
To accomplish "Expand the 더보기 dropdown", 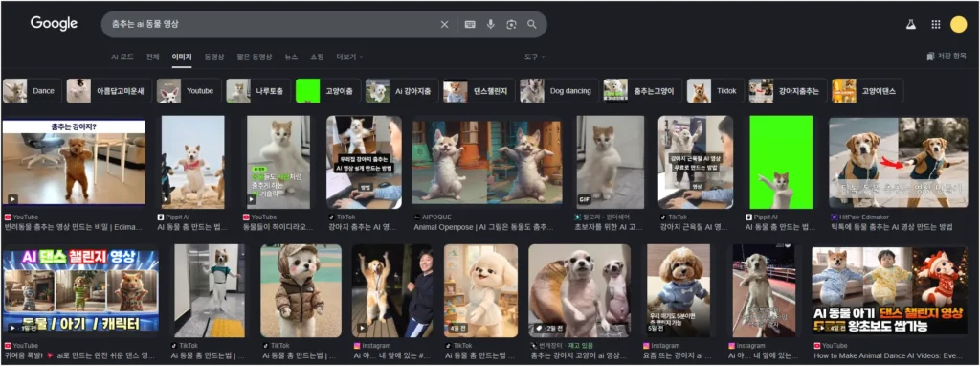I will tap(349, 57).
